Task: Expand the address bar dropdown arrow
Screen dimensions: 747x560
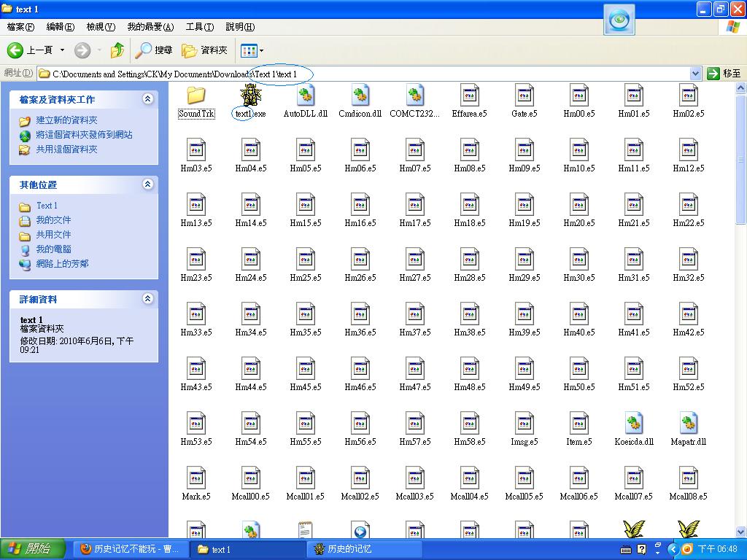Action: pyautogui.click(x=695, y=74)
